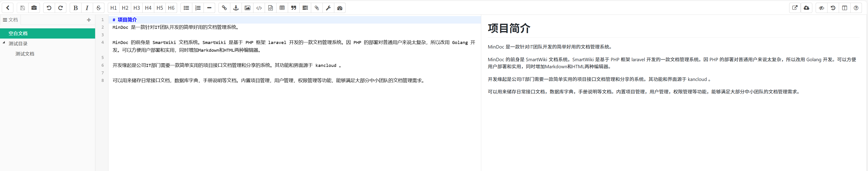Click the inline code icon
Image resolution: width=868 pixels, height=171 pixels.
tap(259, 8)
